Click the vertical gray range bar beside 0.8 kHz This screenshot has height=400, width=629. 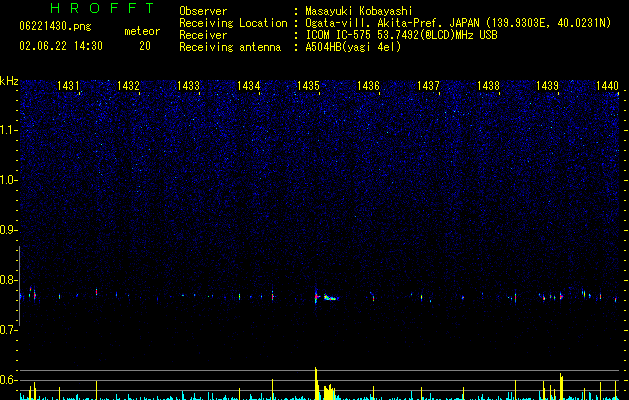pyautogui.click(x=20, y=286)
